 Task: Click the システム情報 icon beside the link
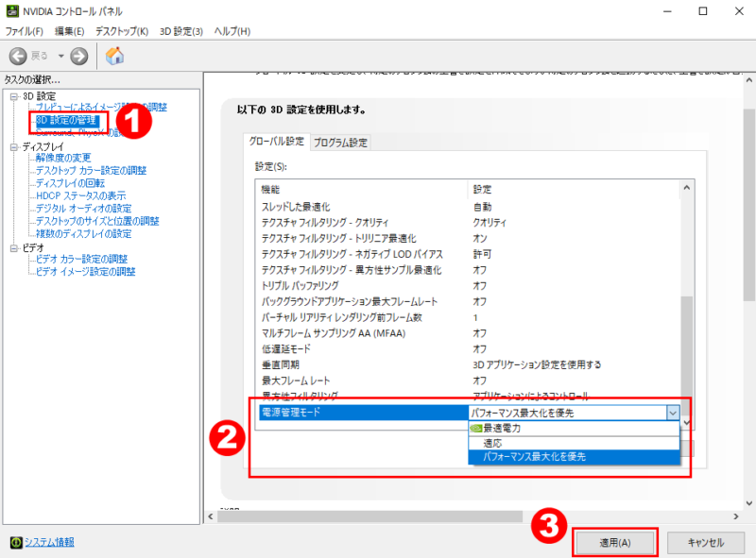coord(16,543)
